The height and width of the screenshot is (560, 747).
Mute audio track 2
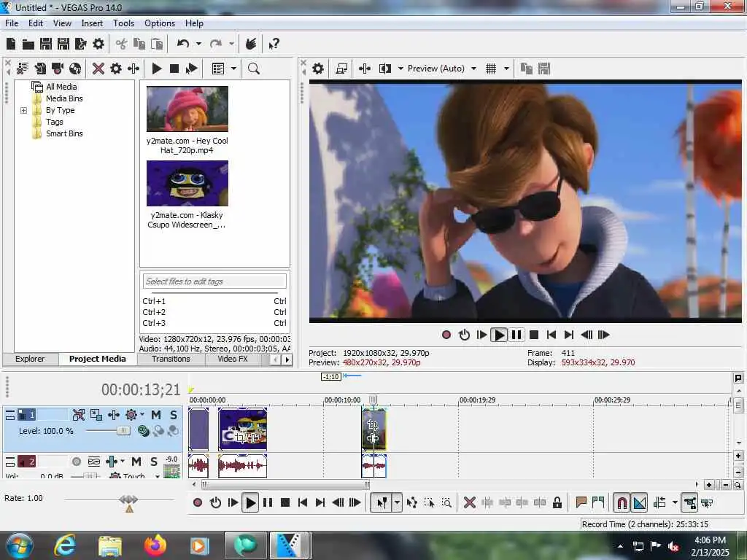point(136,461)
